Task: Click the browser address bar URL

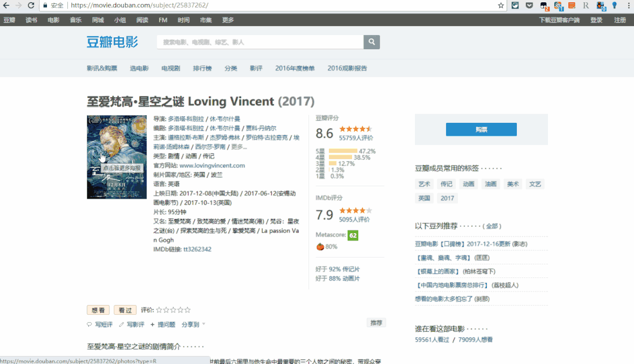Action: [139, 5]
